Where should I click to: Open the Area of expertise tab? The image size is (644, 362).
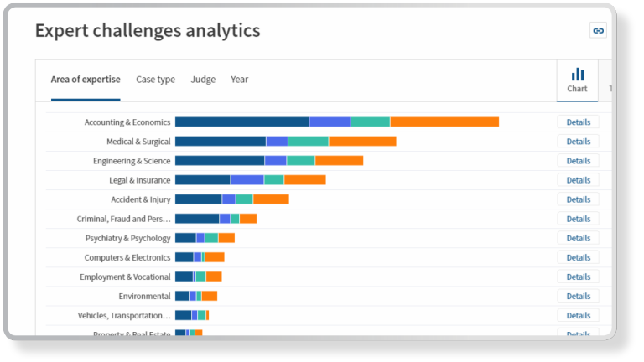(86, 80)
